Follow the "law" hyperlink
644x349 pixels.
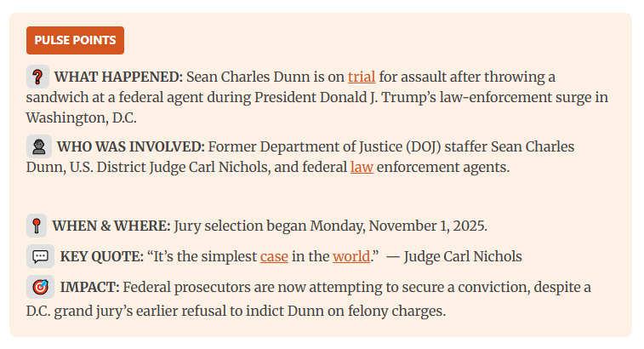tap(362, 167)
